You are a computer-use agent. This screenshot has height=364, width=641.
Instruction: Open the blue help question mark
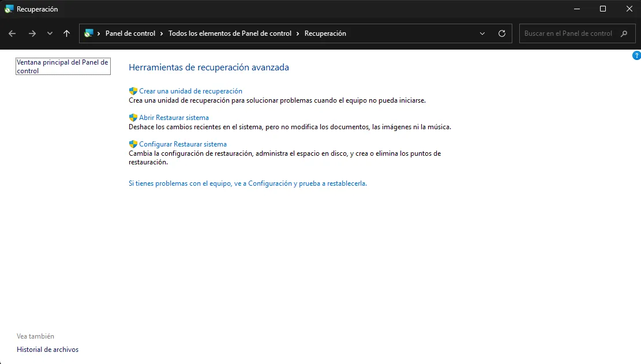pos(636,55)
